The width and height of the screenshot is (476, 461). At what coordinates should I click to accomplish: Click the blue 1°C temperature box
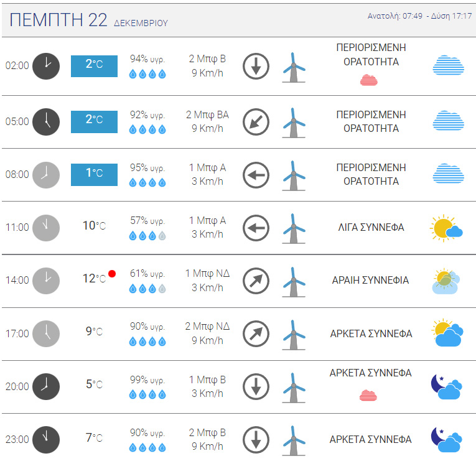(x=94, y=174)
